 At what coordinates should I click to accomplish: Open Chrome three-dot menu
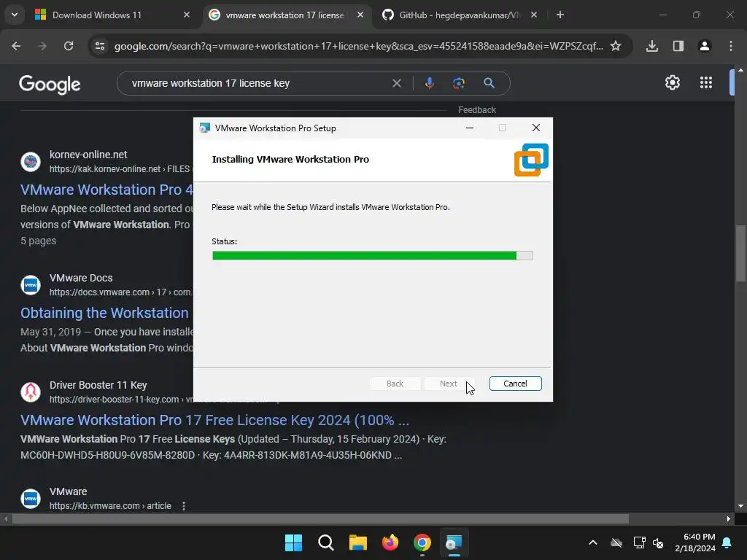pos(731,46)
